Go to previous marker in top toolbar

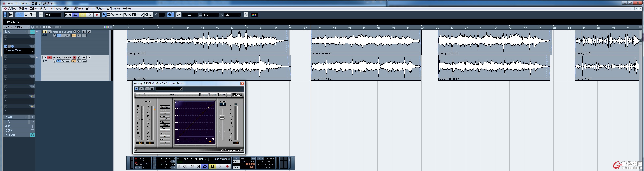click(66, 15)
